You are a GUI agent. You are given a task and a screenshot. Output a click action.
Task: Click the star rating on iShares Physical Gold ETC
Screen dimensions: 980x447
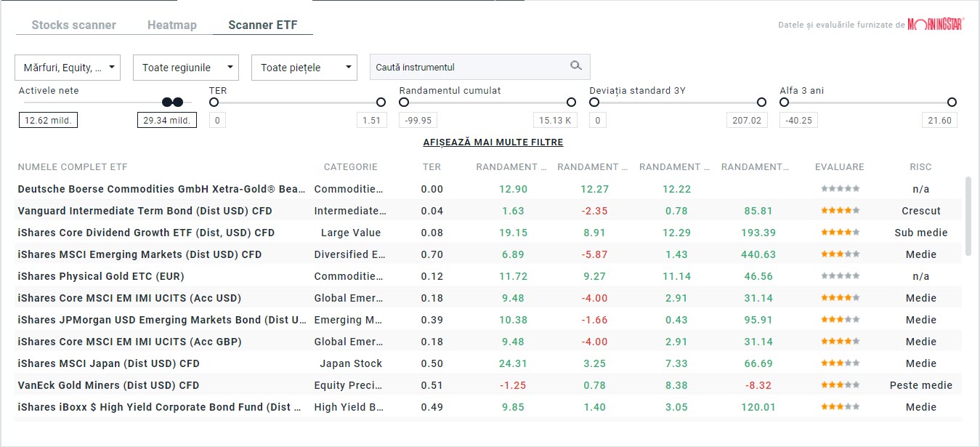point(840,276)
